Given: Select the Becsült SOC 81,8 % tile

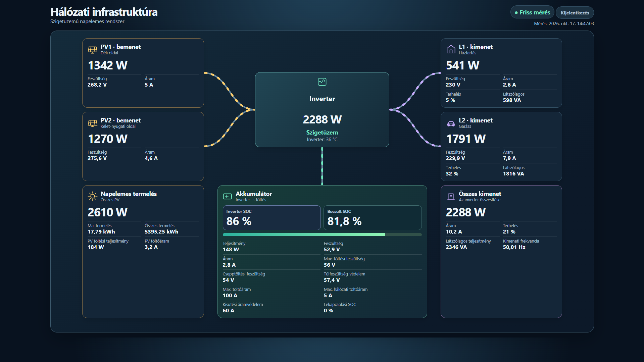Looking at the screenshot, I should (373, 218).
